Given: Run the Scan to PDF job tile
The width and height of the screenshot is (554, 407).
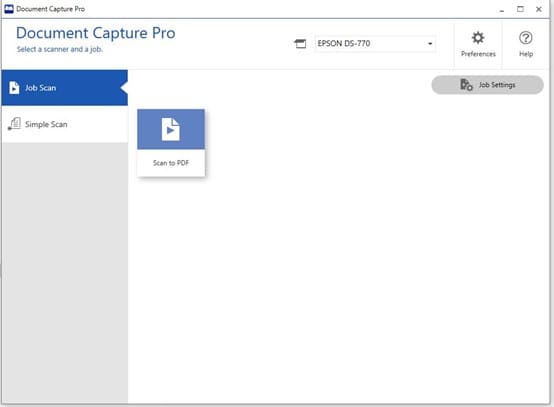Looking at the screenshot, I should (x=171, y=143).
